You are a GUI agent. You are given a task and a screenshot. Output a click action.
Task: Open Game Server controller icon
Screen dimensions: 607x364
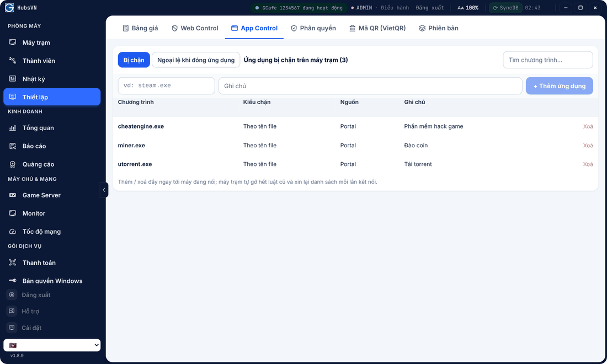pos(13,195)
